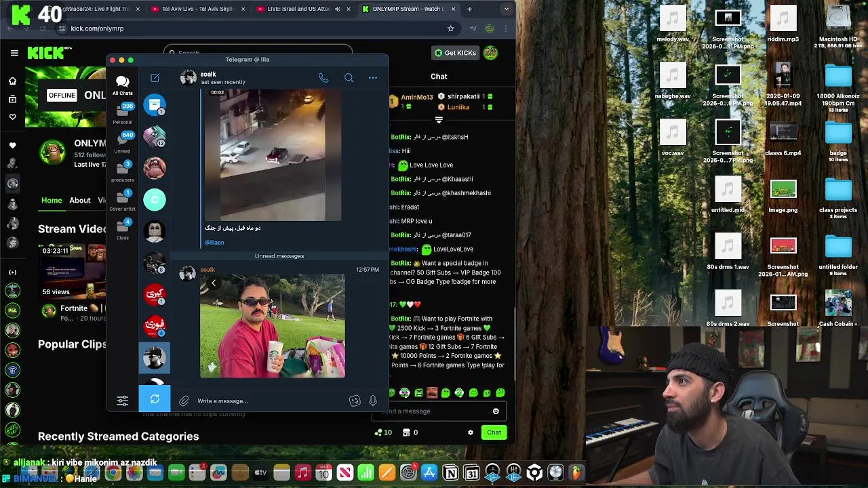Click the back arrow on soalk's photo message
Screen dimensions: 868x488
coord(214,283)
